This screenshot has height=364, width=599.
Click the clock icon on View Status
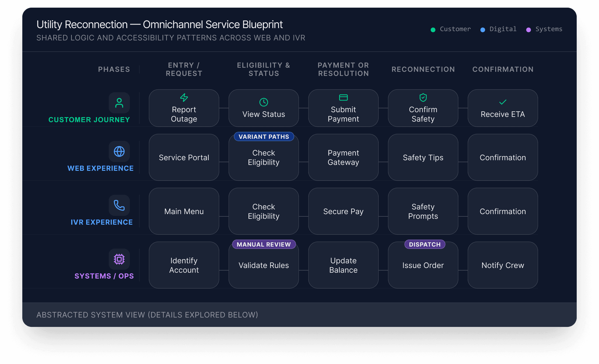click(x=263, y=102)
